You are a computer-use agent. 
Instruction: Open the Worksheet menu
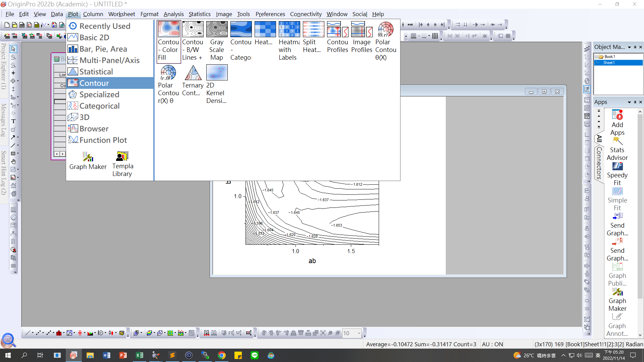tap(121, 14)
